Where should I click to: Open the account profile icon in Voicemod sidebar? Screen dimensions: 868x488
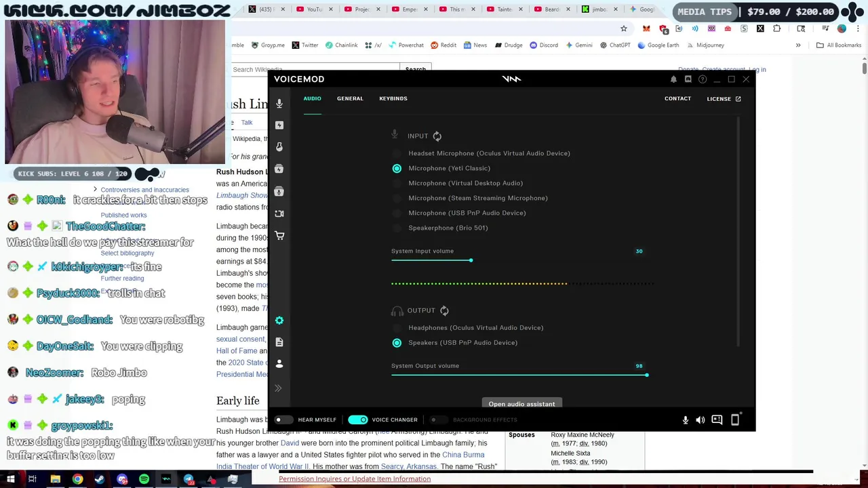click(279, 364)
